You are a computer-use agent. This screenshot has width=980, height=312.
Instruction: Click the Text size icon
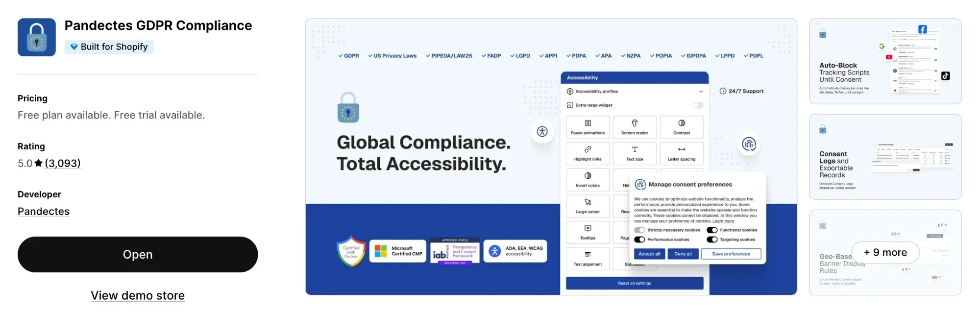(x=635, y=149)
